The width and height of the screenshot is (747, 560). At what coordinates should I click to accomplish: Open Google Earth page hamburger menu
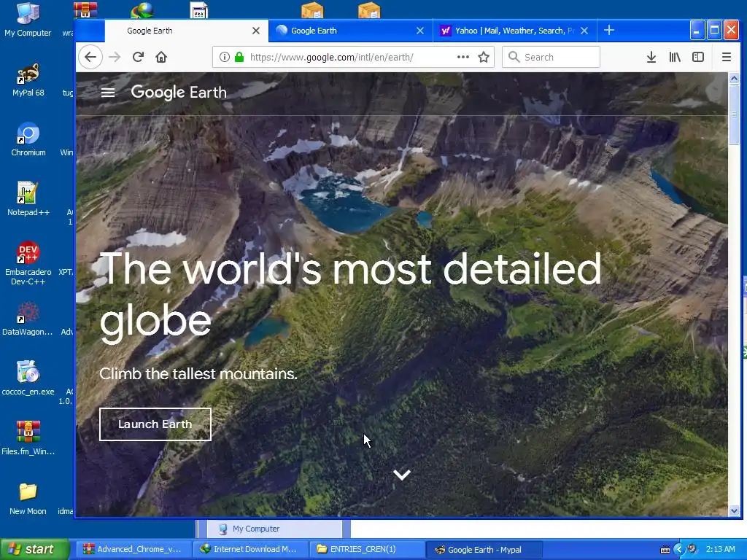(108, 93)
